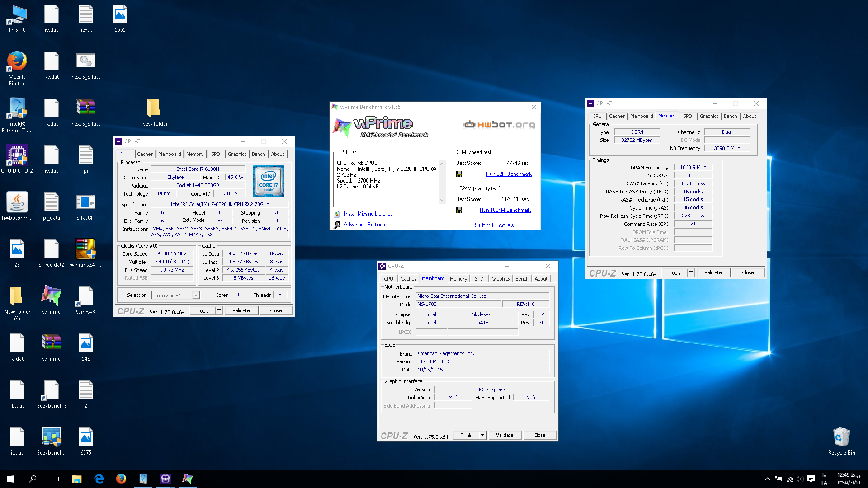Screen dimensions: 868x488
Task: Open the hwbotprime Java desktop icon
Action: pyautogui.click(x=17, y=206)
